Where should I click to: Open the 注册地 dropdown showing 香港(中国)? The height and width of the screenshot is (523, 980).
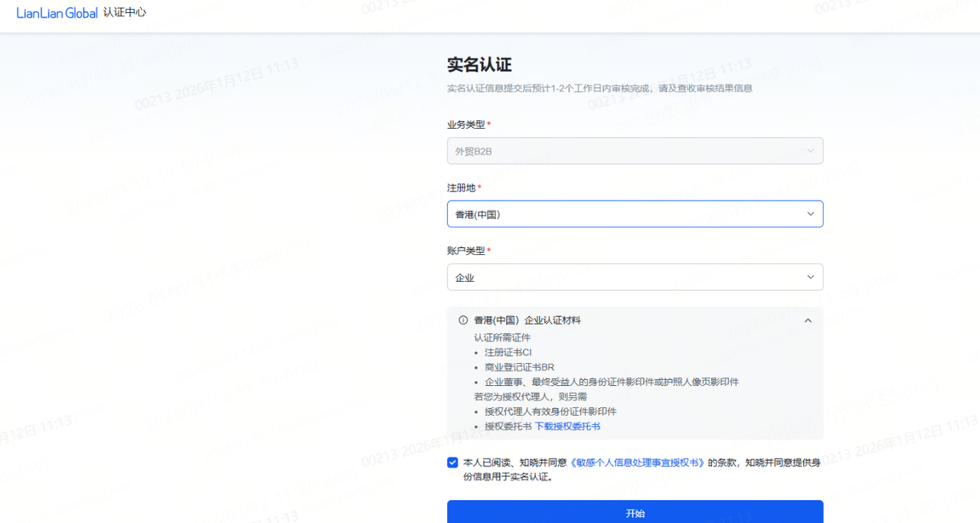click(x=628, y=214)
